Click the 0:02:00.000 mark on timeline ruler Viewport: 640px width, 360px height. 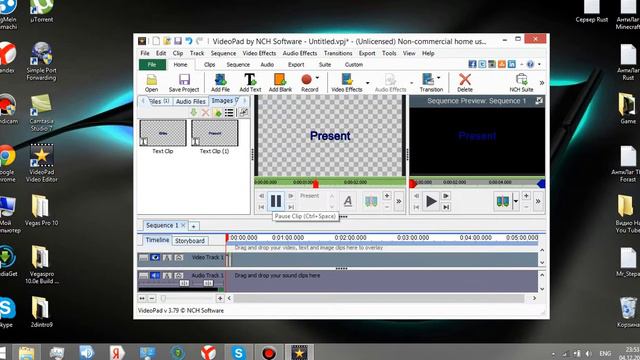coord(350,238)
